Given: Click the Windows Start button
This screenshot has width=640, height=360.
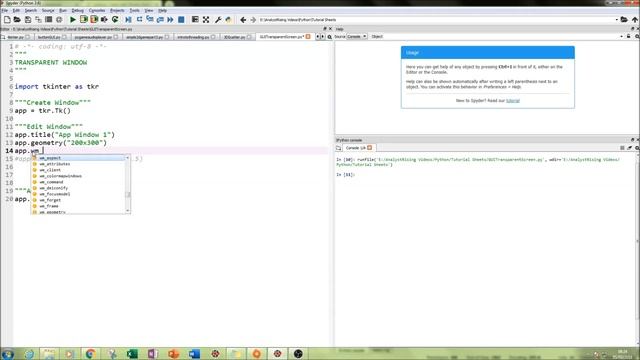Looking at the screenshot, I should (8, 354).
